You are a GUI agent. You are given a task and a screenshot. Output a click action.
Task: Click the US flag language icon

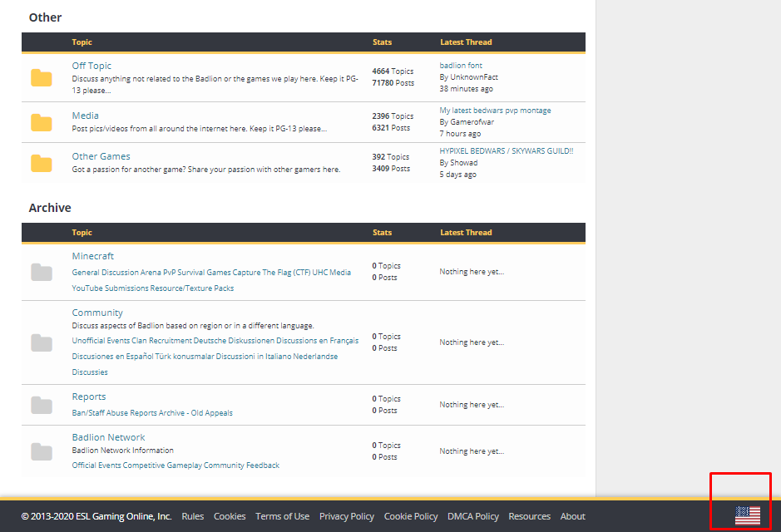(747, 516)
